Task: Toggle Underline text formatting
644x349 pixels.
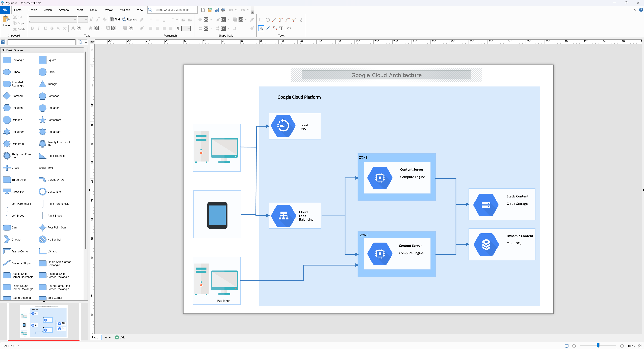Action: point(45,28)
